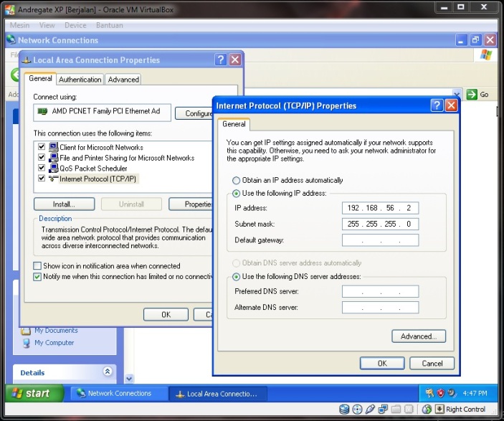Switch to Advanced tab
This screenshot has width=504, height=421.
click(x=123, y=80)
